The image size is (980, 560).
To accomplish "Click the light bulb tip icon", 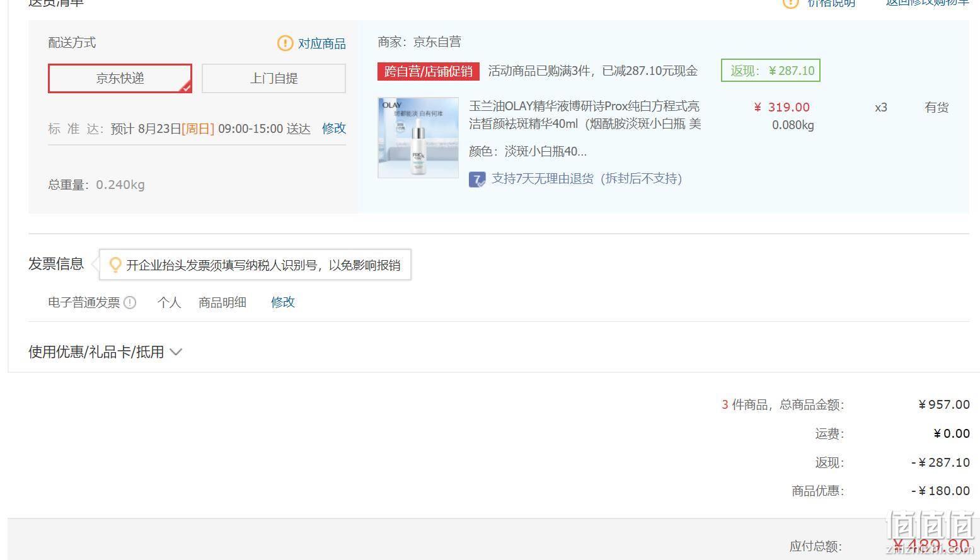I will [115, 265].
